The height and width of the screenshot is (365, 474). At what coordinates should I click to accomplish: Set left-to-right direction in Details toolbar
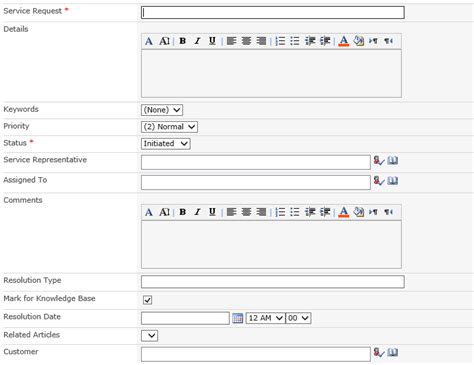click(x=373, y=41)
